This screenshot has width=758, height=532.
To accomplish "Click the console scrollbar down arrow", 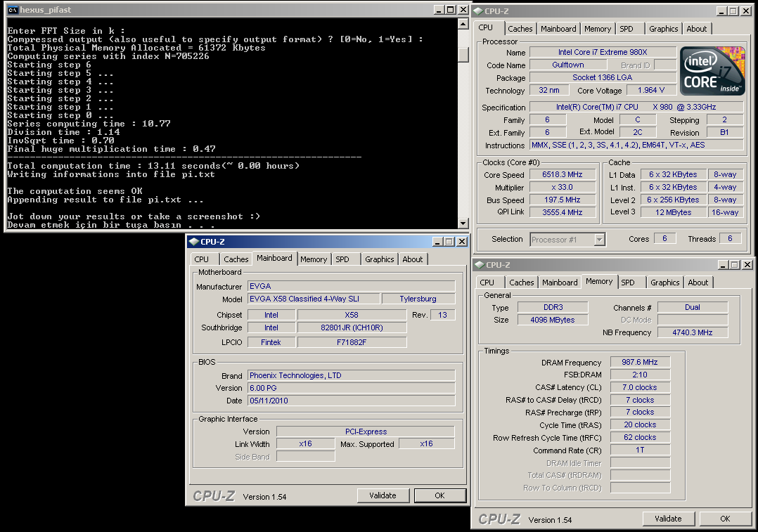I will click(x=463, y=223).
